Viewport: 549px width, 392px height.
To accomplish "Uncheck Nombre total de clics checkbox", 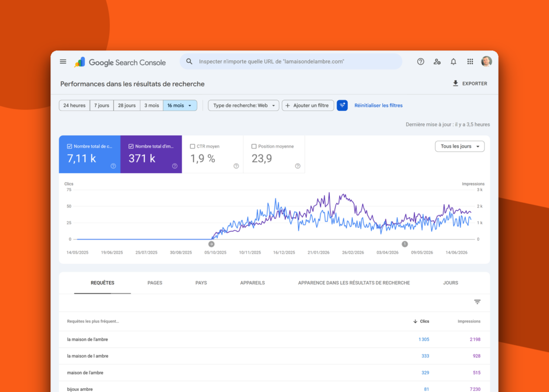I will pos(69,146).
